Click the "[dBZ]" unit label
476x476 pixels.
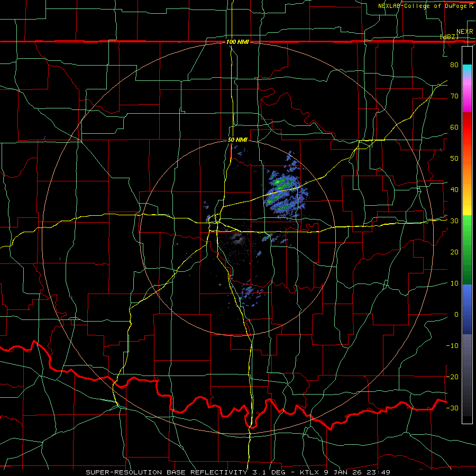(449, 37)
